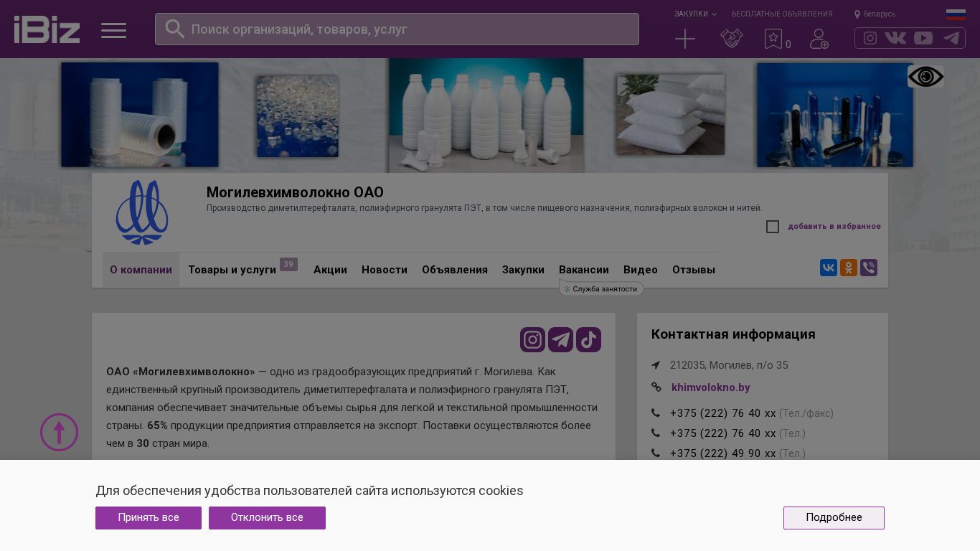
Task: Open 'Бесплатные объявления' link
Action: click(782, 14)
